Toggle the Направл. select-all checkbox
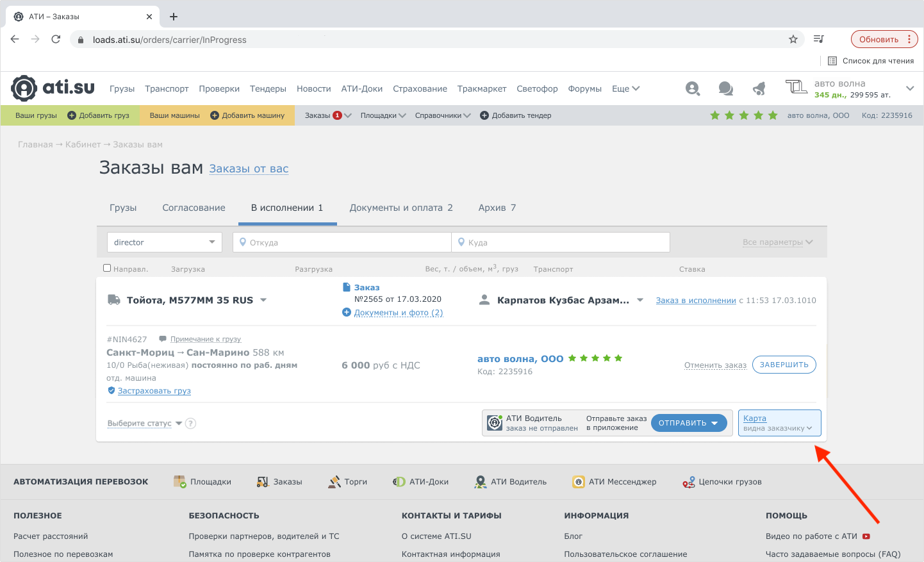Image resolution: width=924 pixels, height=562 pixels. (107, 268)
